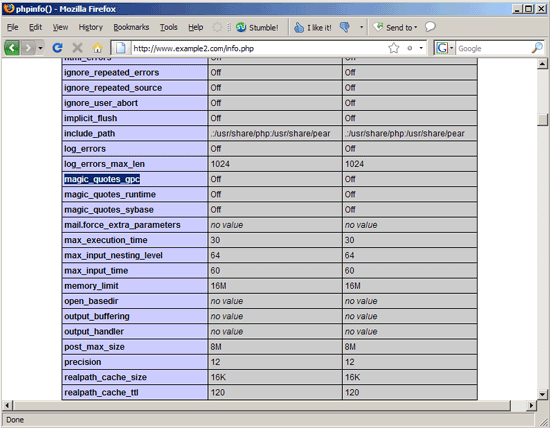Reload the page with the refresh icon

click(57, 48)
